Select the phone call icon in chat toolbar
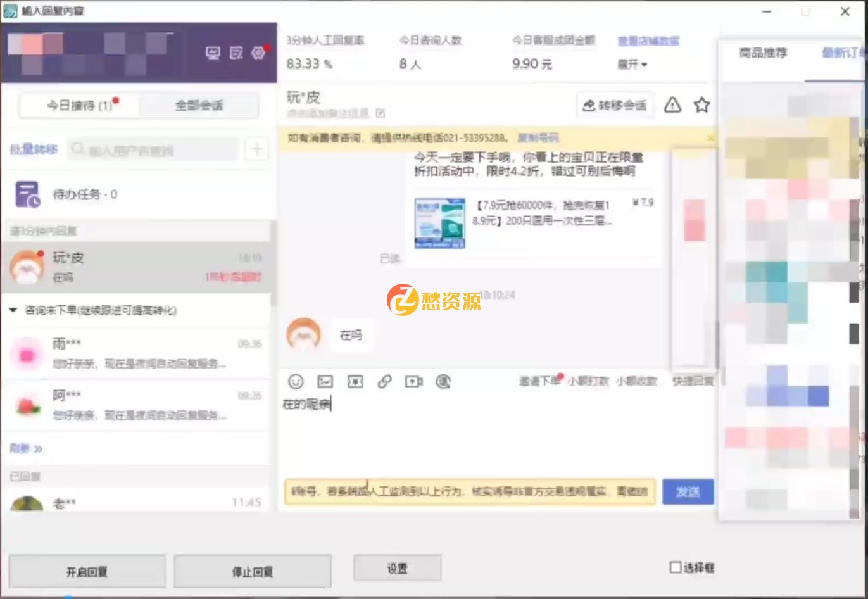This screenshot has height=599, width=868. 444,382
